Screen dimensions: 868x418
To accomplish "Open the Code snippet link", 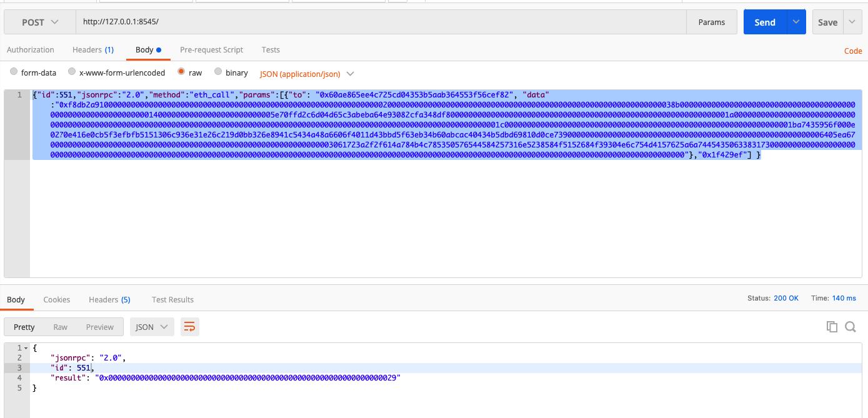I will (x=852, y=51).
